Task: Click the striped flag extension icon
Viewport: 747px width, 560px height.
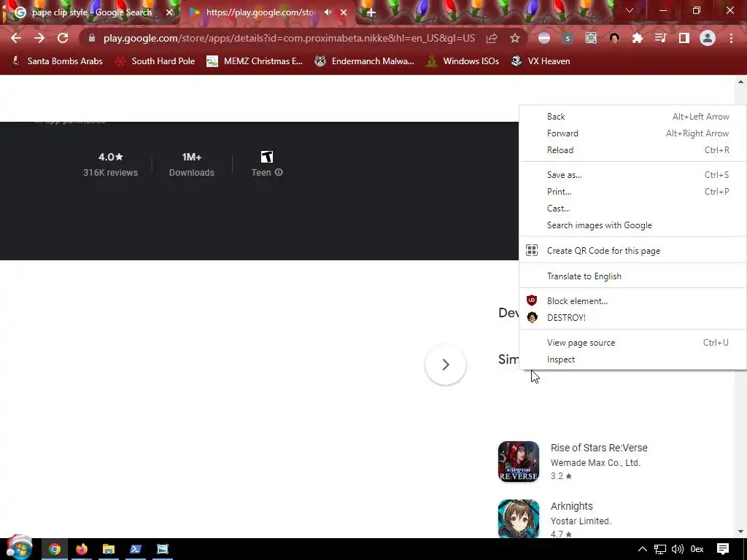Action: pos(544,38)
